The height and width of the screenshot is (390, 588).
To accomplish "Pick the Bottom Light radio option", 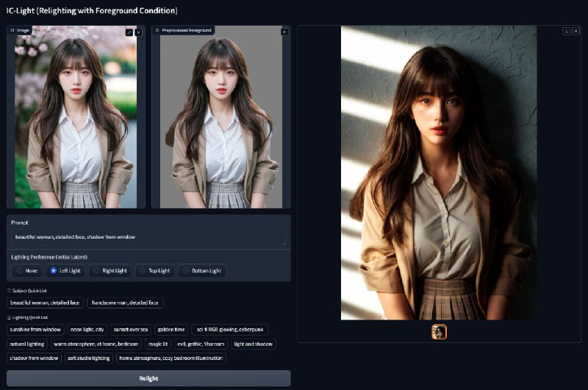I will (x=201, y=270).
